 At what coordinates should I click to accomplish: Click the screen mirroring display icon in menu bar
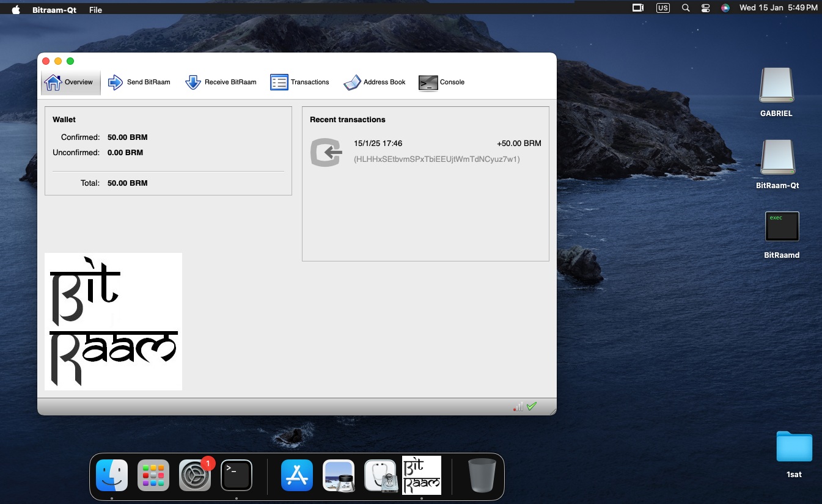pyautogui.click(x=638, y=9)
